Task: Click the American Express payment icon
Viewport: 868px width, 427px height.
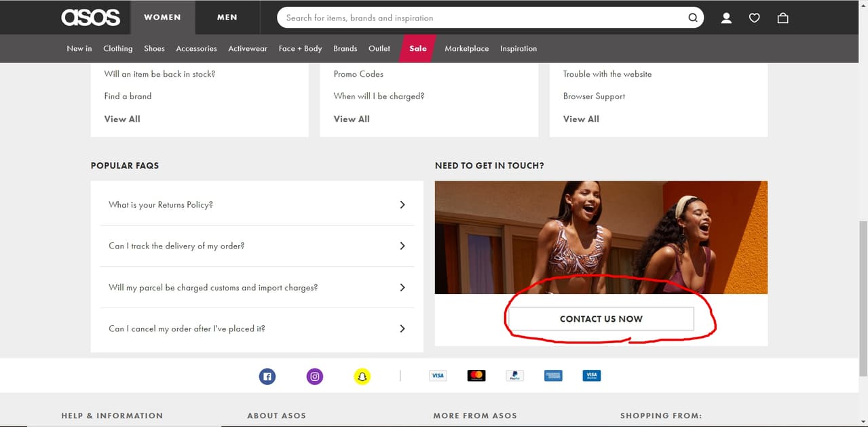Action: pyautogui.click(x=553, y=375)
